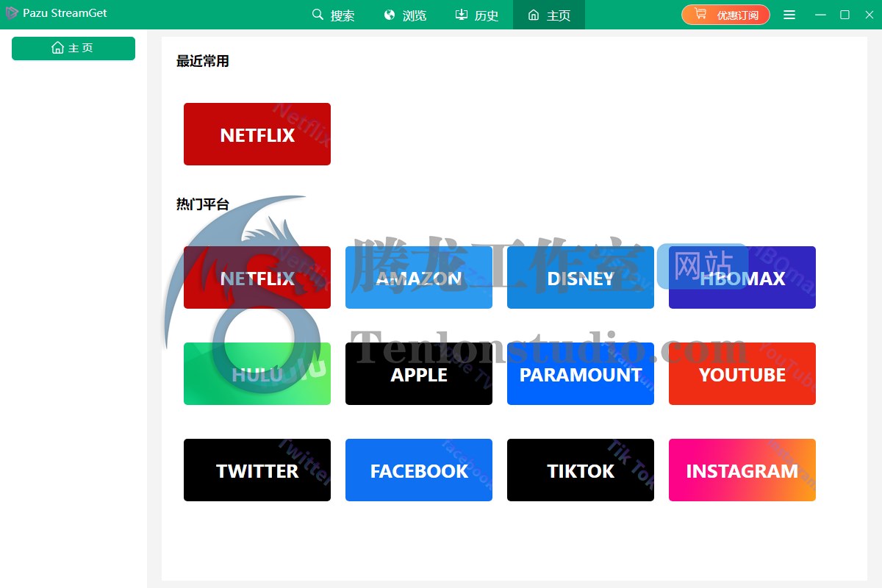Select the TikTok platform tile
This screenshot has width=882, height=588.
pyautogui.click(x=581, y=470)
